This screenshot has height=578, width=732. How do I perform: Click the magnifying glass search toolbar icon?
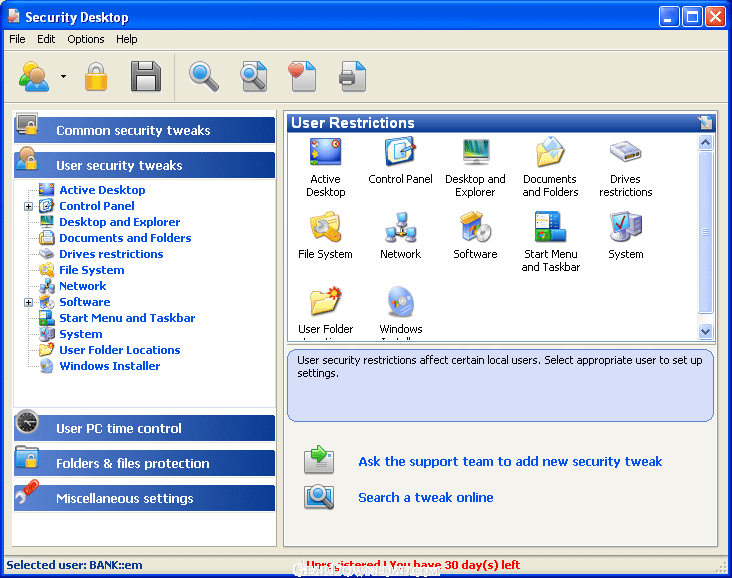coord(204,77)
